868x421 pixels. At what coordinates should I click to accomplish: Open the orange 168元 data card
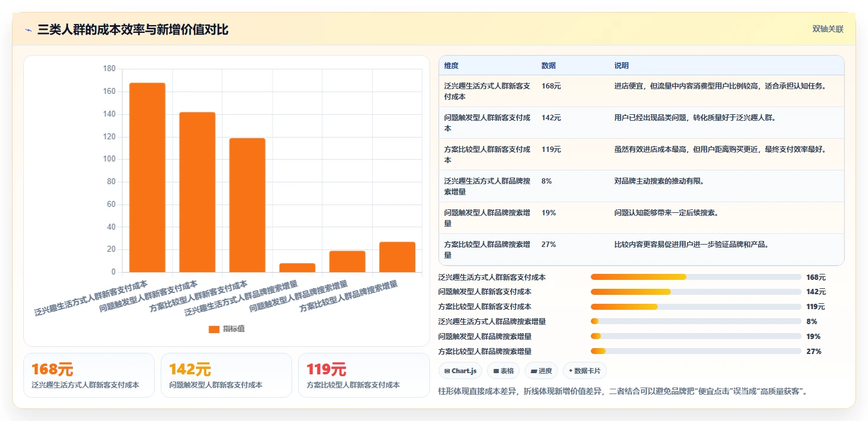click(x=89, y=376)
